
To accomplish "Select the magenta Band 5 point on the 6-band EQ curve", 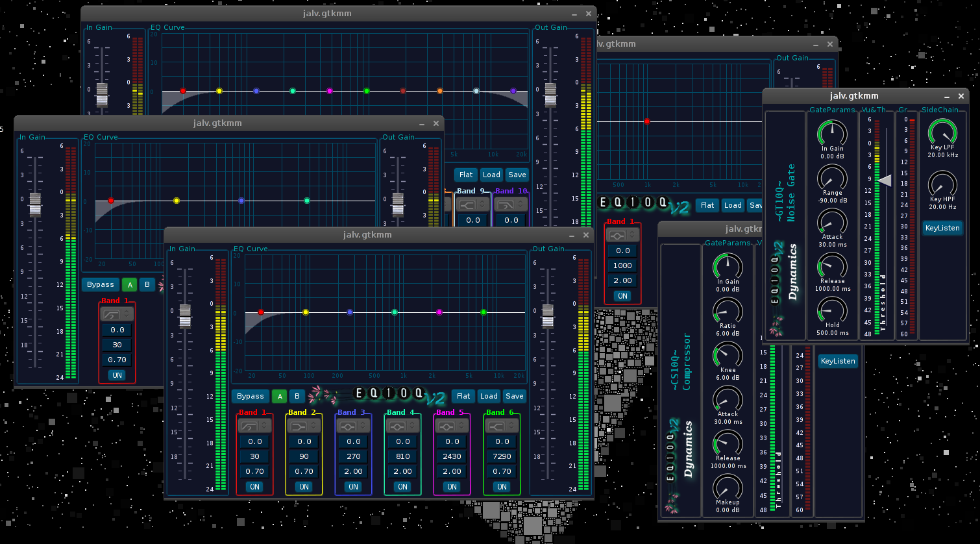I will [x=439, y=312].
